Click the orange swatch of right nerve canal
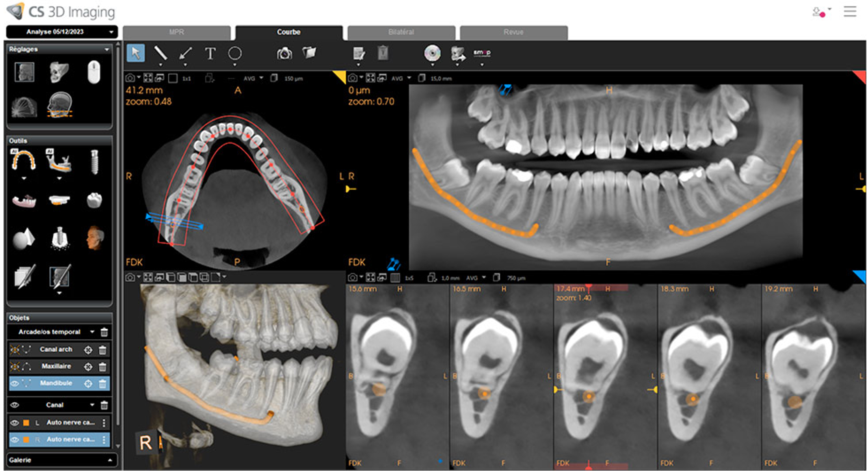 point(26,439)
